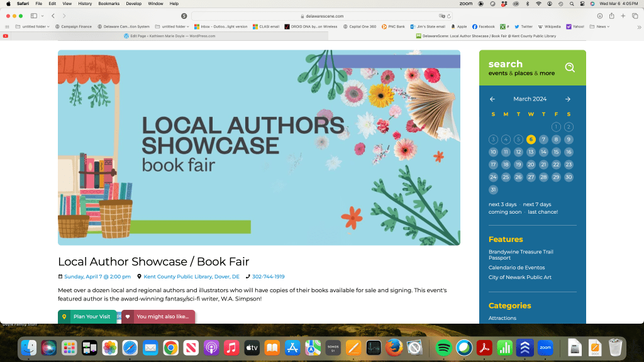This screenshot has width=644, height=362.
Task: Open the tab group dropdown chevron
Action: click(x=42, y=16)
